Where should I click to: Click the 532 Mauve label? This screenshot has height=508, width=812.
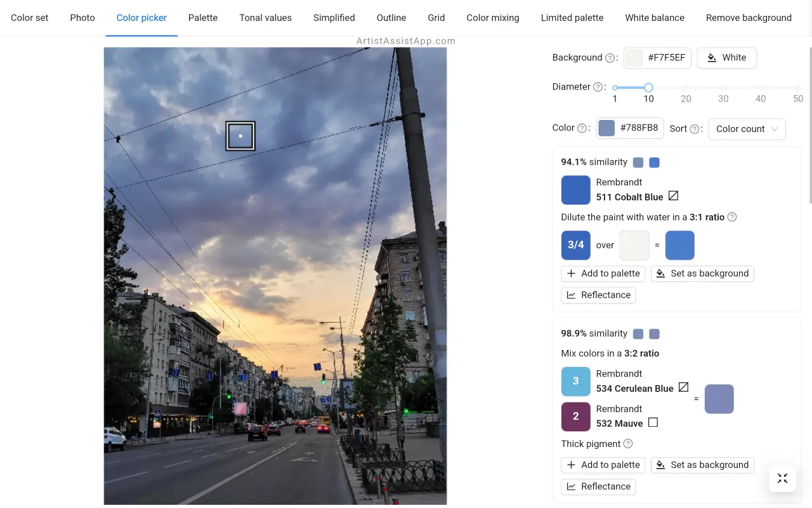coord(620,423)
